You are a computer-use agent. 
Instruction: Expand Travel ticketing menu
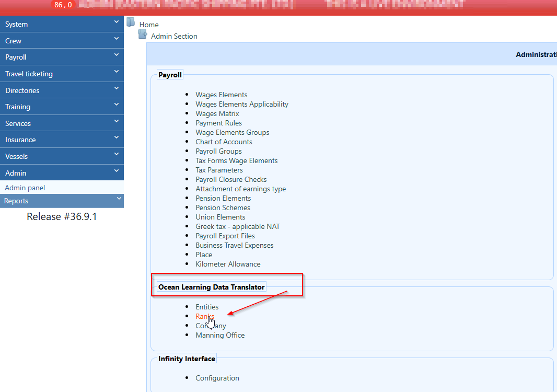(62, 74)
